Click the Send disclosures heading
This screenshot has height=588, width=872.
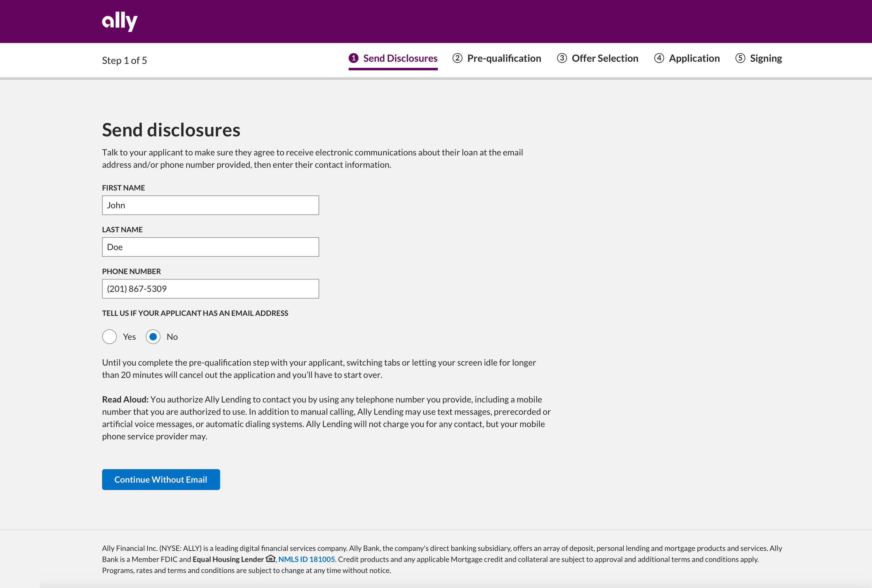tap(171, 130)
